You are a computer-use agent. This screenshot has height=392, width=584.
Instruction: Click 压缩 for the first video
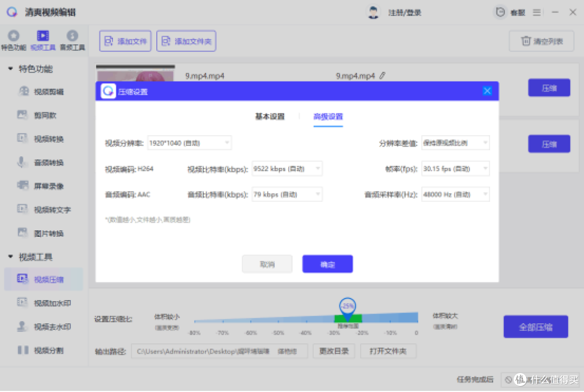pos(549,88)
